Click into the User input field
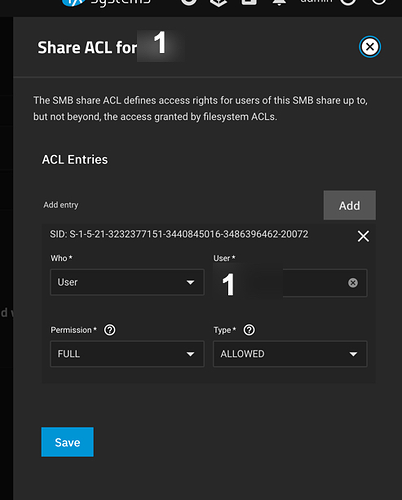This screenshot has height=500, width=402. click(x=290, y=283)
